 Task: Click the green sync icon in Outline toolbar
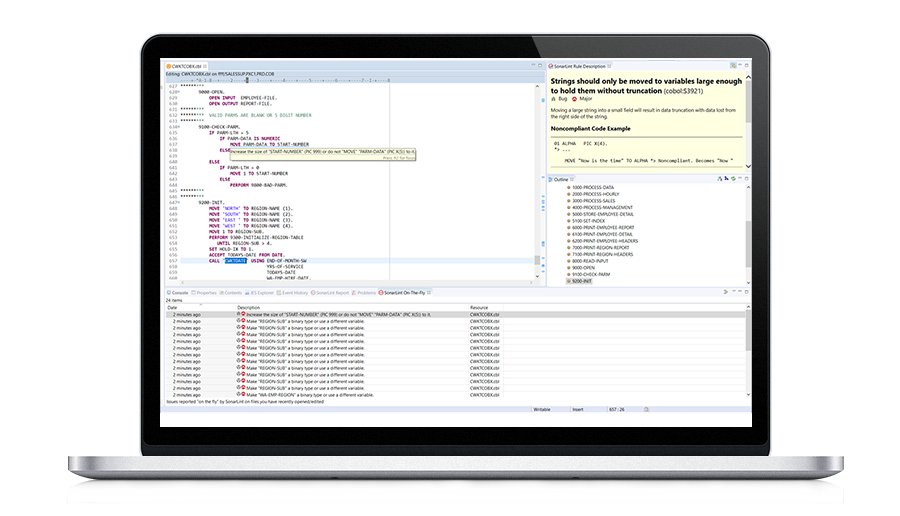click(x=733, y=179)
